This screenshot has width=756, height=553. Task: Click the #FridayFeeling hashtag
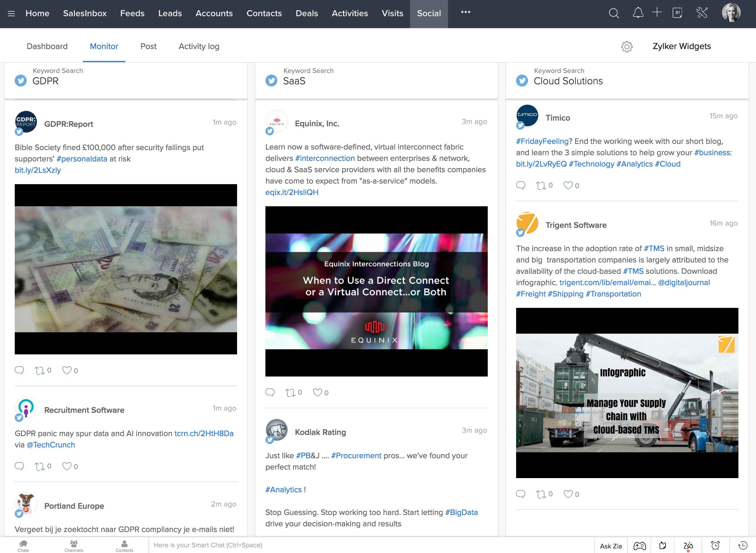(542, 141)
